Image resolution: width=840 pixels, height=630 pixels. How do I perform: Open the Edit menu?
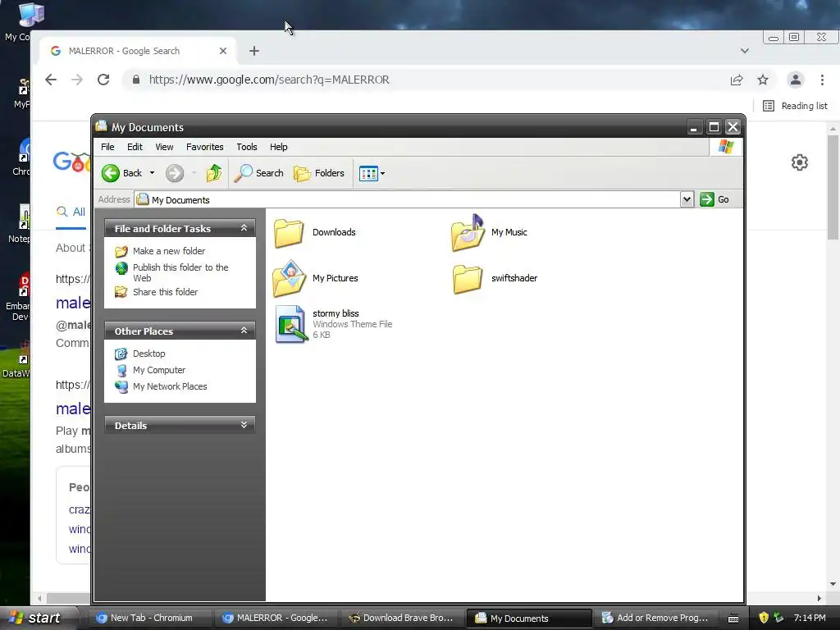point(135,147)
